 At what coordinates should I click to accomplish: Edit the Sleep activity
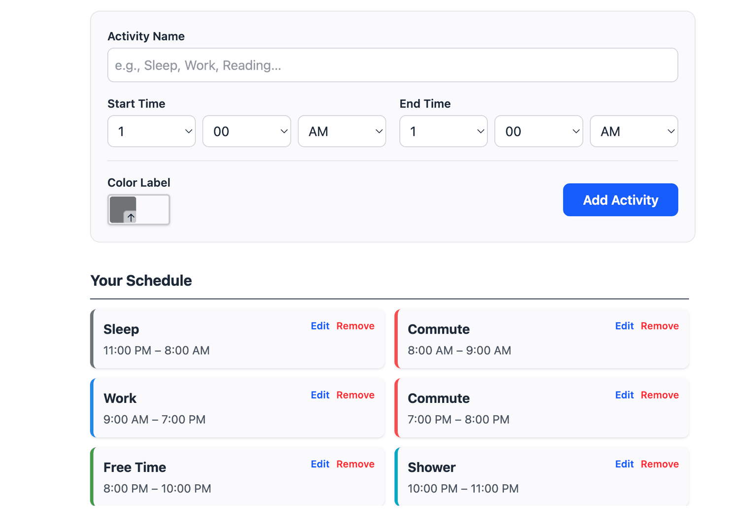click(x=320, y=326)
